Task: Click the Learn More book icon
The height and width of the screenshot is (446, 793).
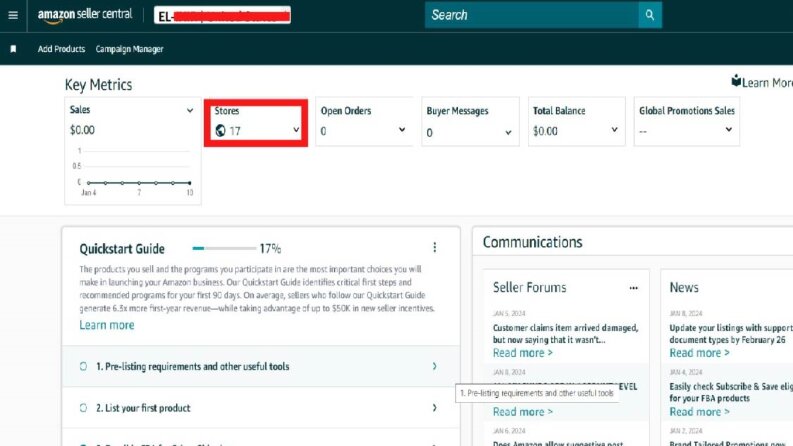Action: (736, 81)
